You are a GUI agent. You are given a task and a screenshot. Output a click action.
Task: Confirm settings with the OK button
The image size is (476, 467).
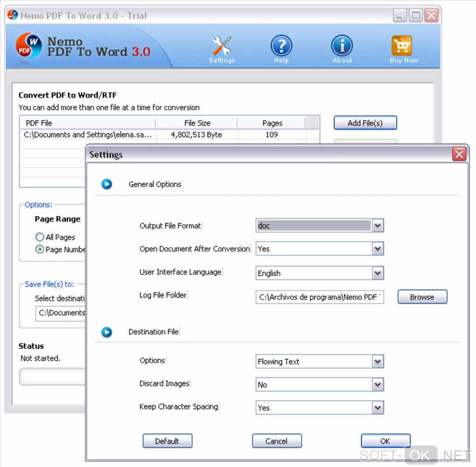385,441
